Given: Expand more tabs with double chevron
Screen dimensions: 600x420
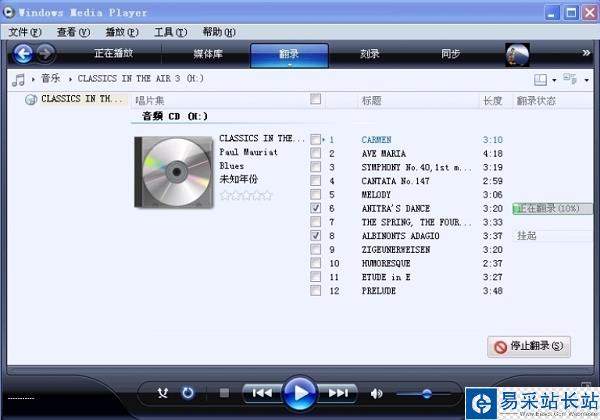Looking at the screenshot, I should (x=586, y=53).
